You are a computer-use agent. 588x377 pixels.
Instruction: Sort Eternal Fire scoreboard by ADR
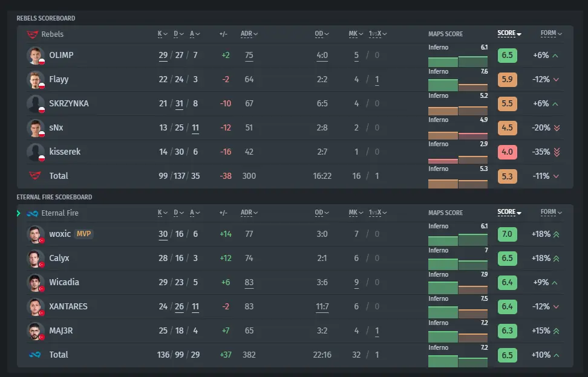(x=249, y=213)
